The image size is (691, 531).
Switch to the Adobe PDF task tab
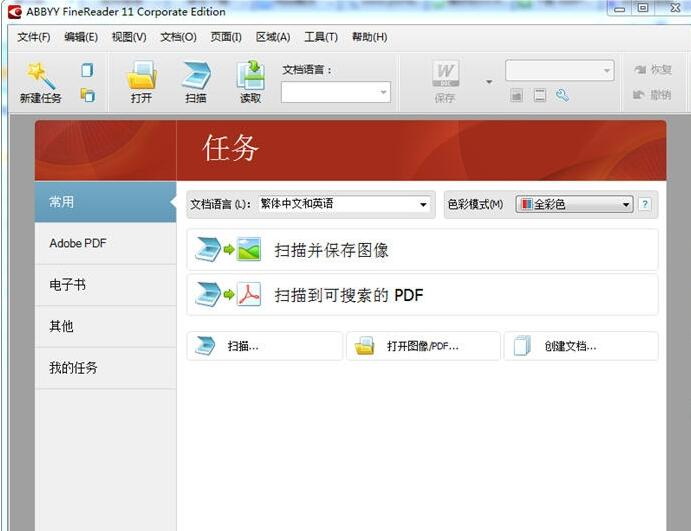(x=78, y=243)
